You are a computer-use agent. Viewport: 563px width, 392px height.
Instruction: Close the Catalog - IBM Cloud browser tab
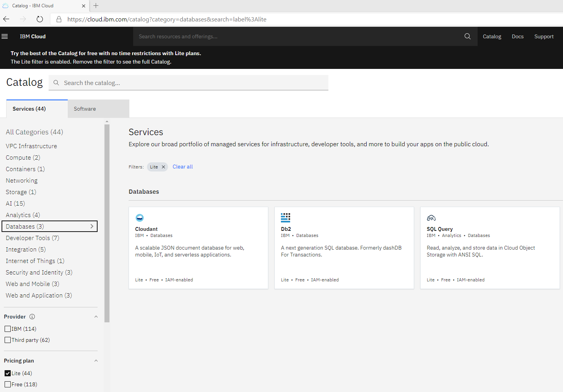(x=83, y=6)
